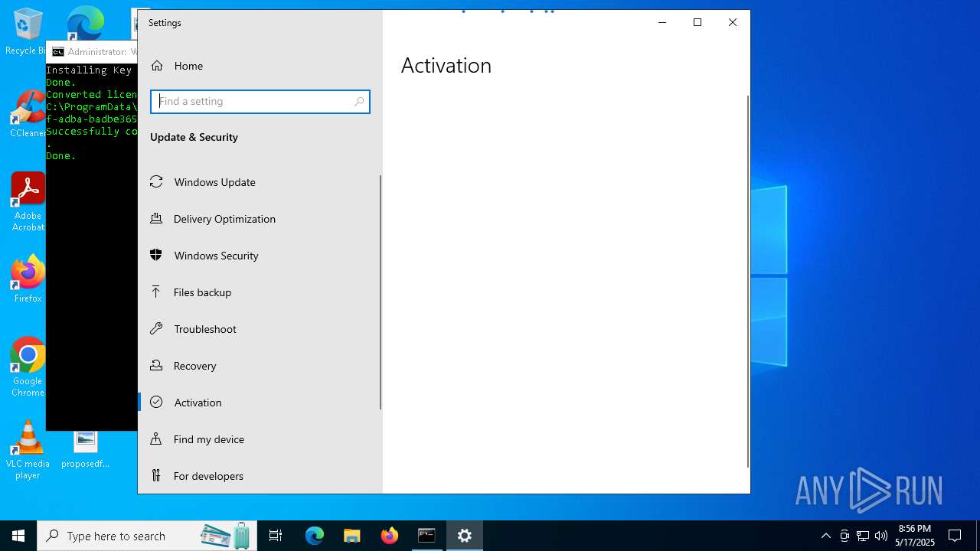980x551 pixels.
Task: Open Troubleshoot settings
Action: 259,329
